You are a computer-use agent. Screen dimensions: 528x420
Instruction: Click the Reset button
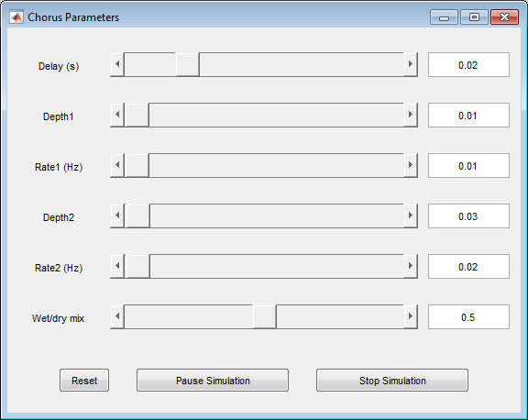pyautogui.click(x=84, y=381)
